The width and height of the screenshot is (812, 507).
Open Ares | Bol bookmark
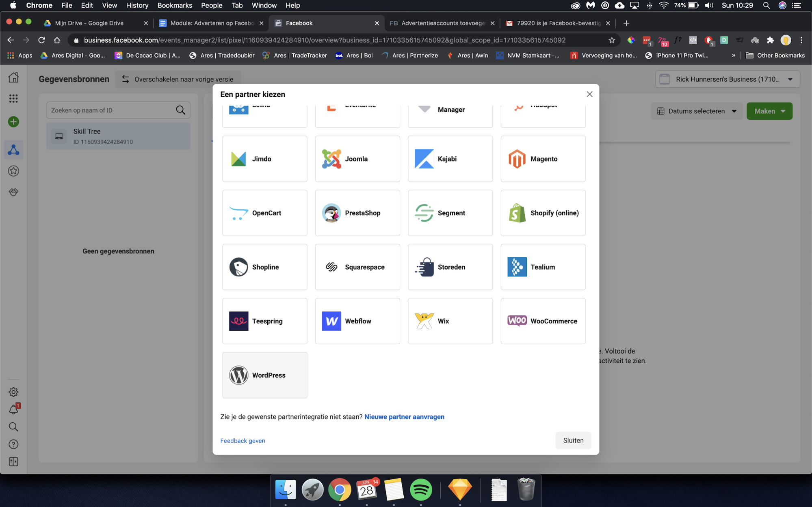point(354,55)
